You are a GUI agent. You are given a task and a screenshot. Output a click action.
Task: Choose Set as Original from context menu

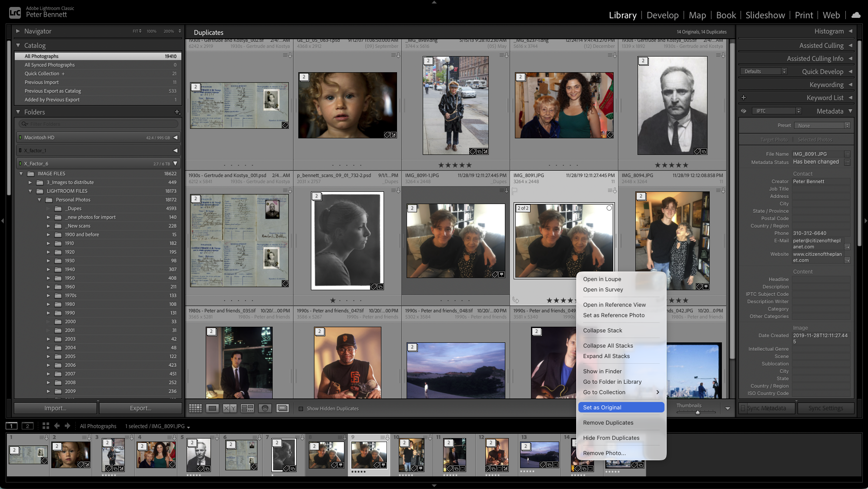pos(621,407)
